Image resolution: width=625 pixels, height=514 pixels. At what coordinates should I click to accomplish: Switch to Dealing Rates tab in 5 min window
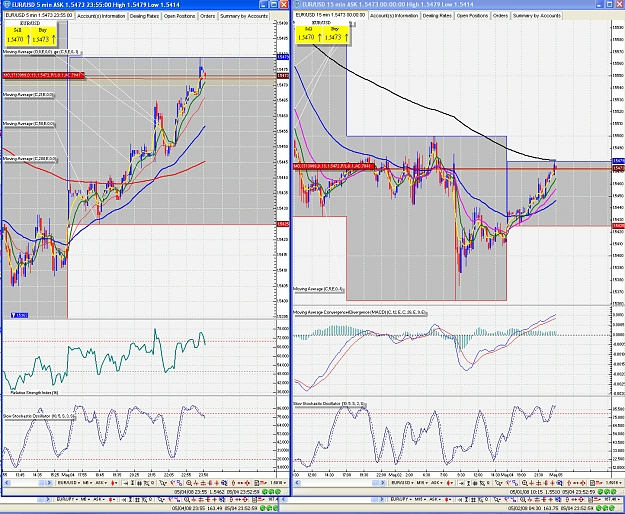point(144,16)
